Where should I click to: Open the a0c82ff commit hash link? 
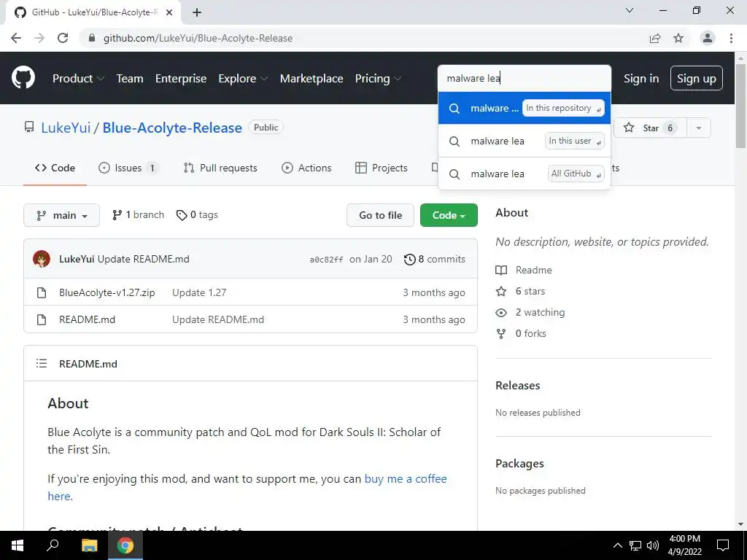326,260
